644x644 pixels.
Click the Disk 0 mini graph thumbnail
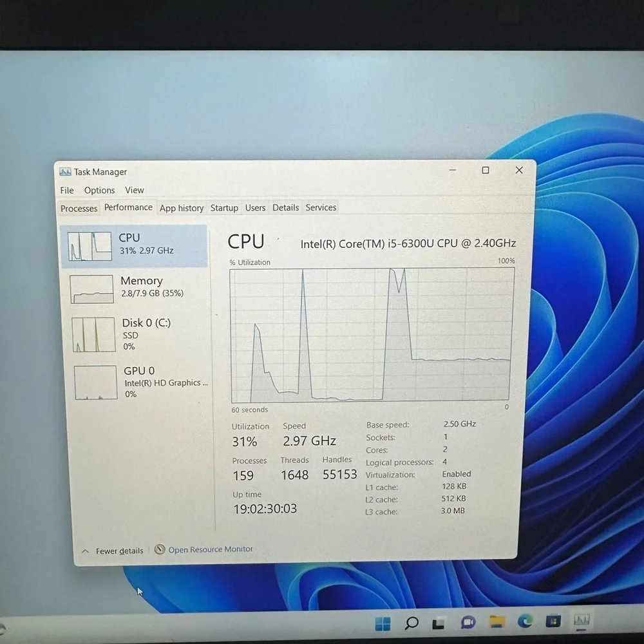tap(93, 334)
